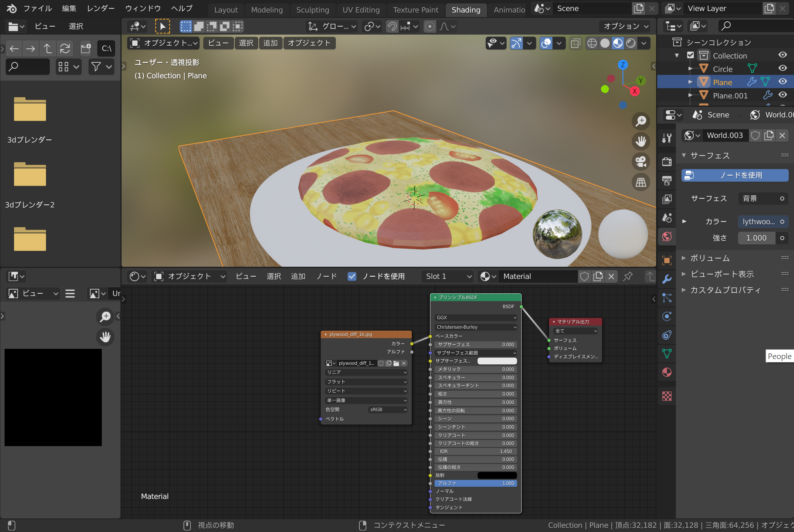Open the World properties tab icon
The image size is (794, 532).
click(x=667, y=237)
